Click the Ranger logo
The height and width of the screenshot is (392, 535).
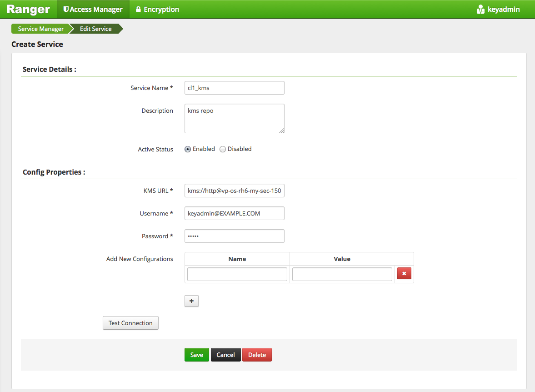(x=28, y=9)
